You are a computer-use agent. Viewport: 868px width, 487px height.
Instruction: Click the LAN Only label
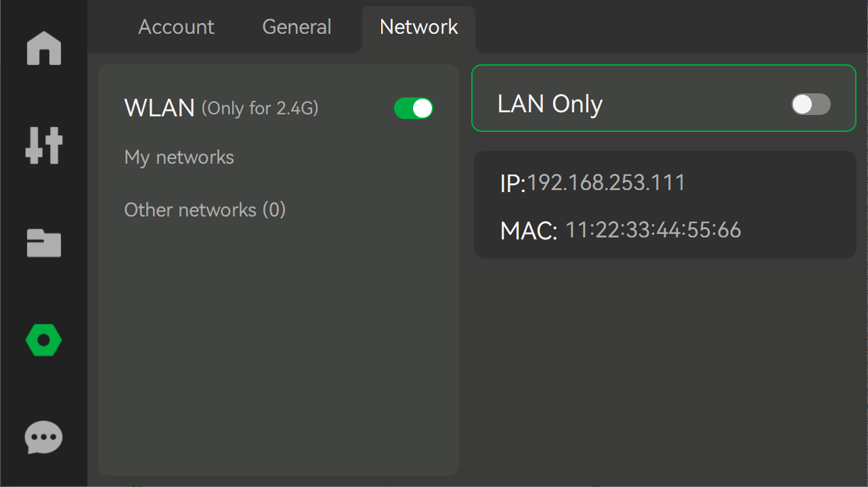click(x=550, y=104)
